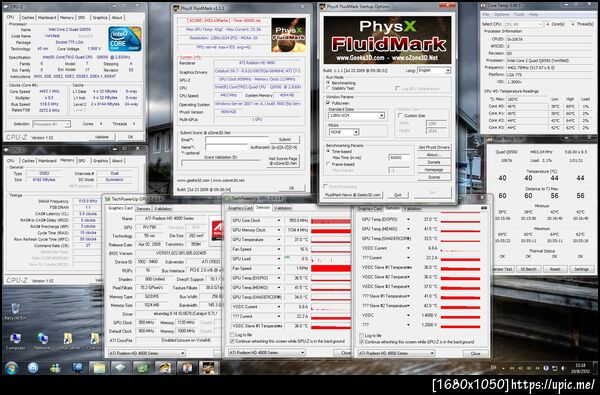Switch to Graphics Card tab in GPU Core Clock window
Viewport: 600px width, 395px height.
[240, 208]
